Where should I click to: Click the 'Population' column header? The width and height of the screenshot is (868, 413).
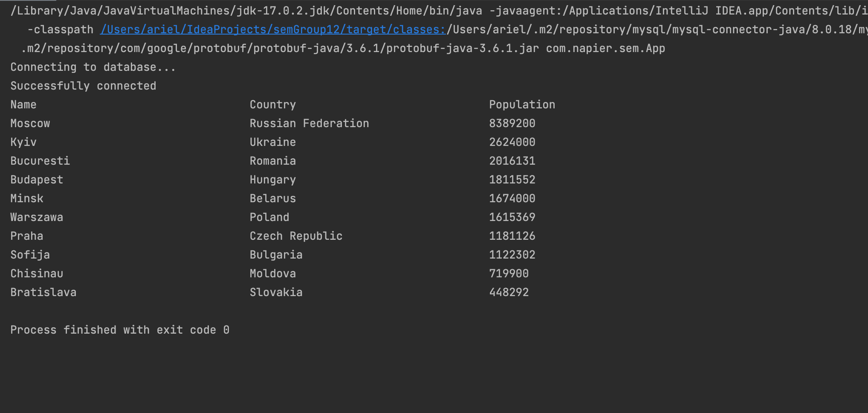coord(522,105)
